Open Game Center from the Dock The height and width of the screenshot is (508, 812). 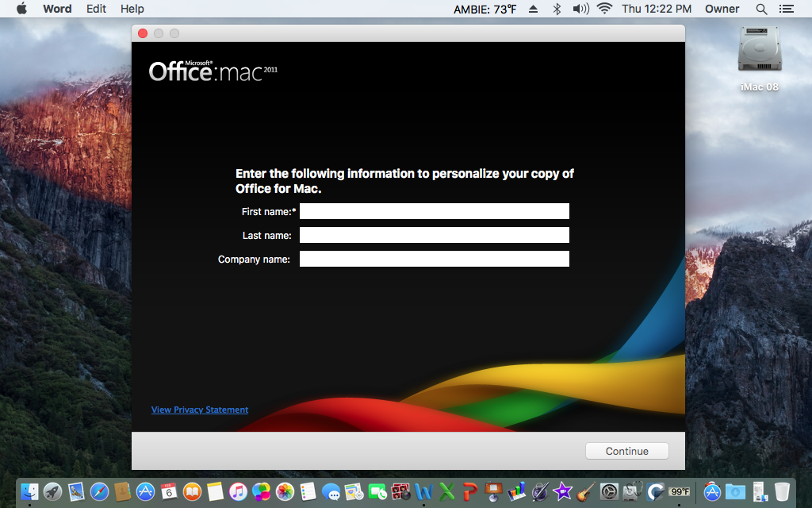pyautogui.click(x=262, y=491)
